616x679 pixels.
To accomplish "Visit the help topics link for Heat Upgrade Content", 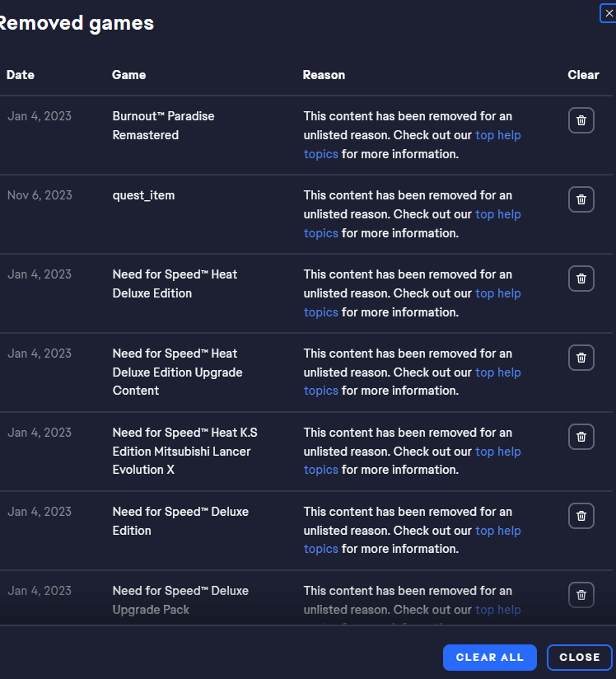I will click(x=497, y=372).
